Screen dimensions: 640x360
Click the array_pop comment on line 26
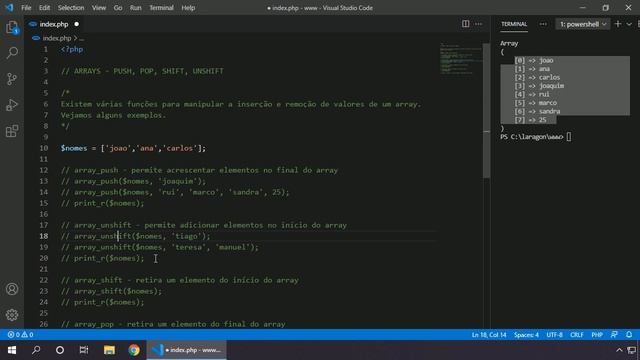click(x=173, y=324)
